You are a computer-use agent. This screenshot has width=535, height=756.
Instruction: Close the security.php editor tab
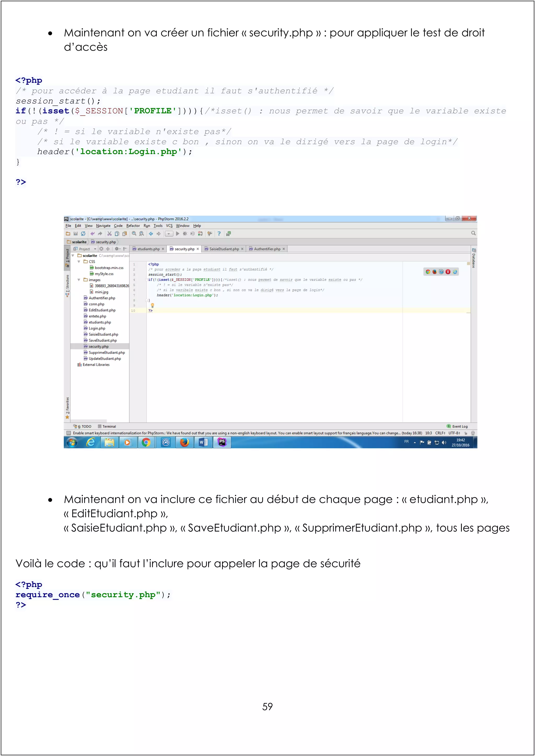[x=198, y=249]
